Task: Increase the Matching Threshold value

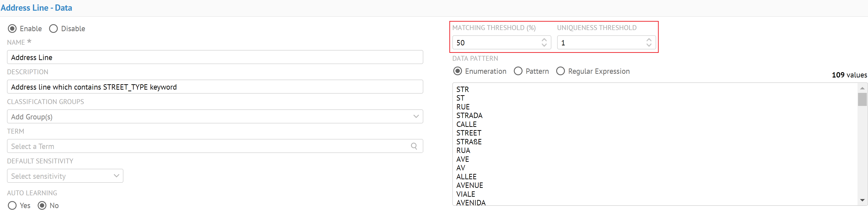Action: coord(544,40)
